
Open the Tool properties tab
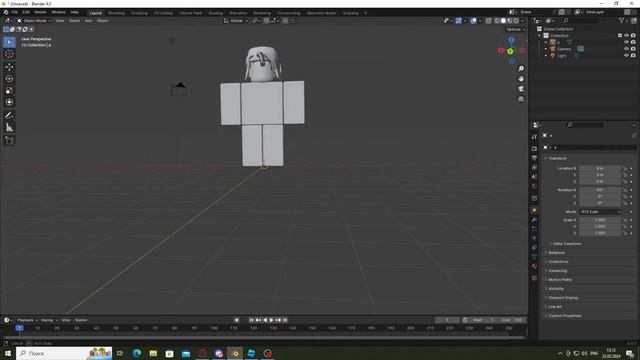[x=534, y=137]
